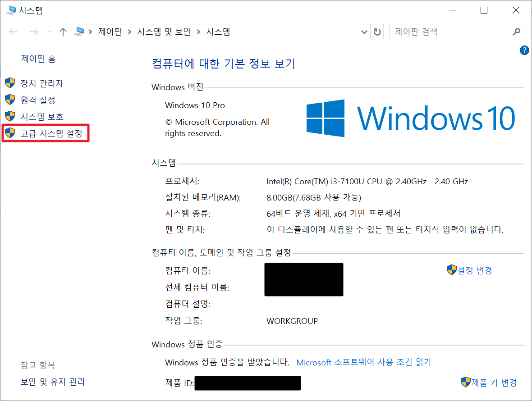Open 보안 및 유지 관리 link
The width and height of the screenshot is (532, 401).
tap(53, 382)
